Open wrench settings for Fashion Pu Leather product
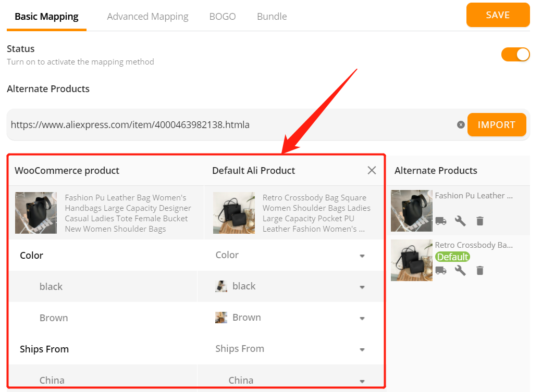This screenshot has width=542, height=392. [x=460, y=221]
